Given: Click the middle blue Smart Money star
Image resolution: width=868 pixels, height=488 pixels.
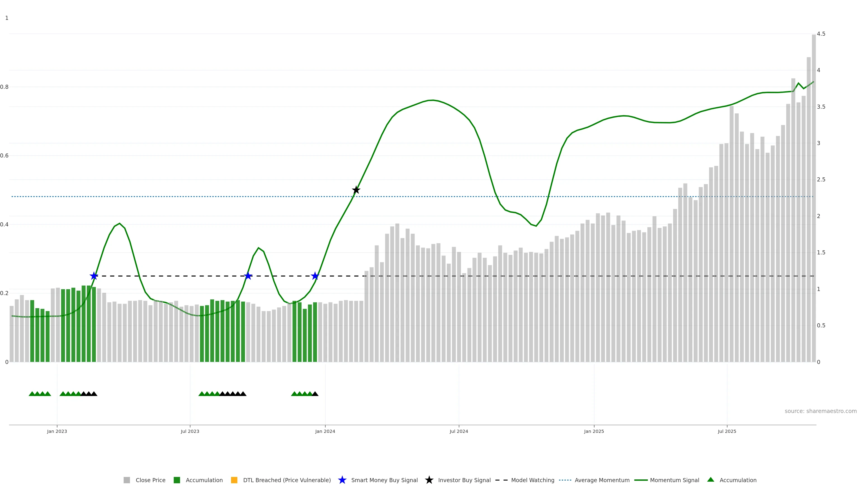Looking at the screenshot, I should click(248, 276).
